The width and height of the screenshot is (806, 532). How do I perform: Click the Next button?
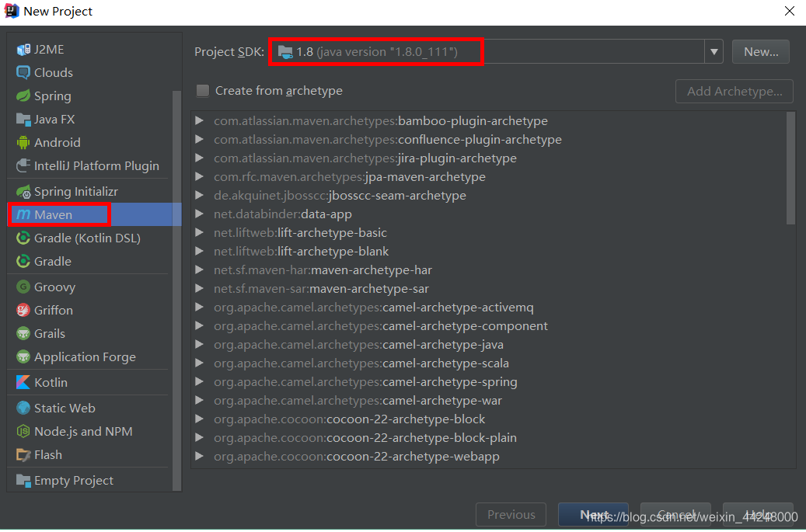(x=593, y=515)
